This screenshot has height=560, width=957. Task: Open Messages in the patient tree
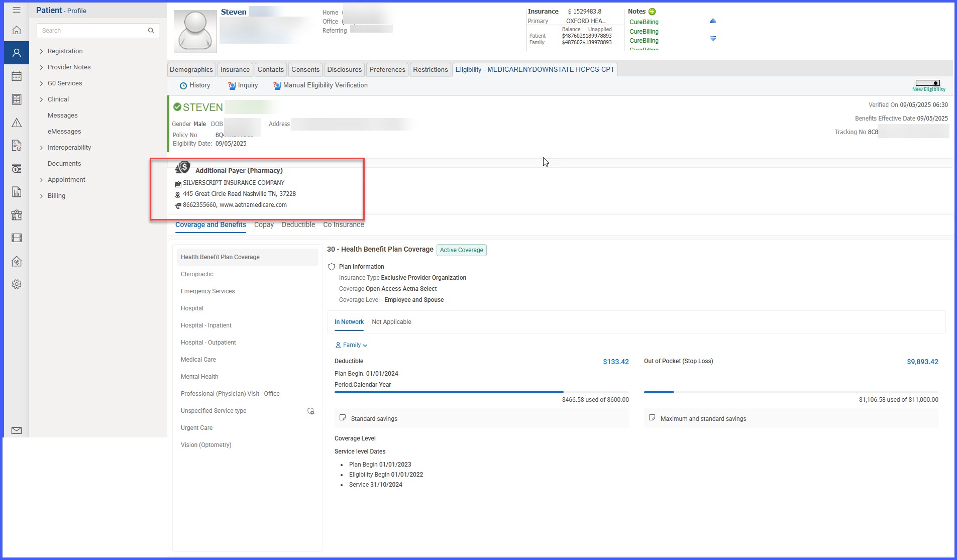(x=63, y=116)
